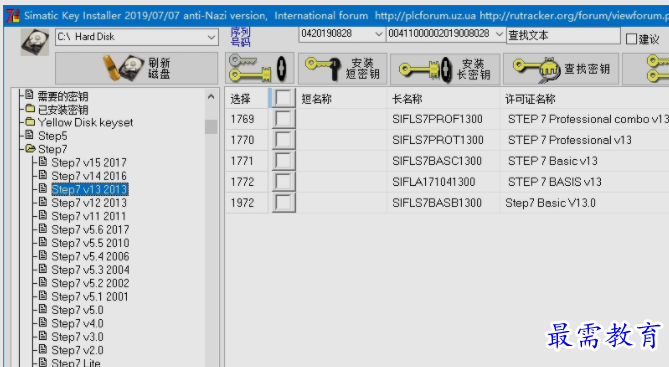
Task: Select Step7 v5.3 2004 in tree
Action: (90, 270)
